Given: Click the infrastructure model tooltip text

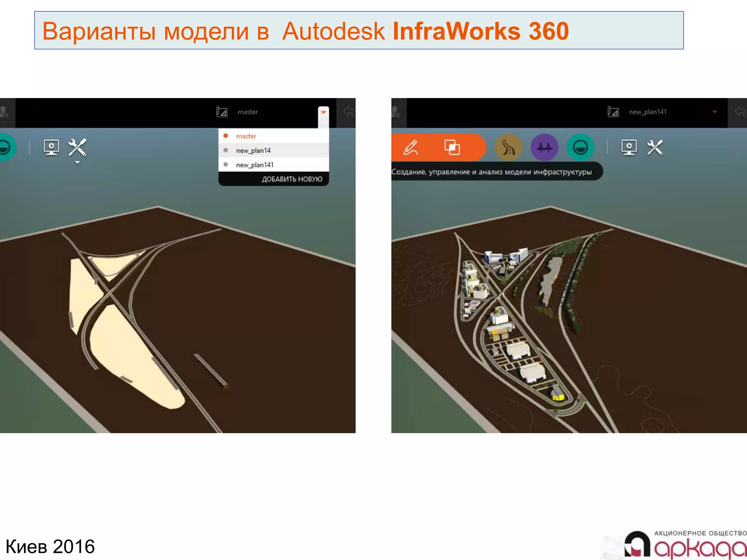Looking at the screenshot, I should pyautogui.click(x=492, y=172).
